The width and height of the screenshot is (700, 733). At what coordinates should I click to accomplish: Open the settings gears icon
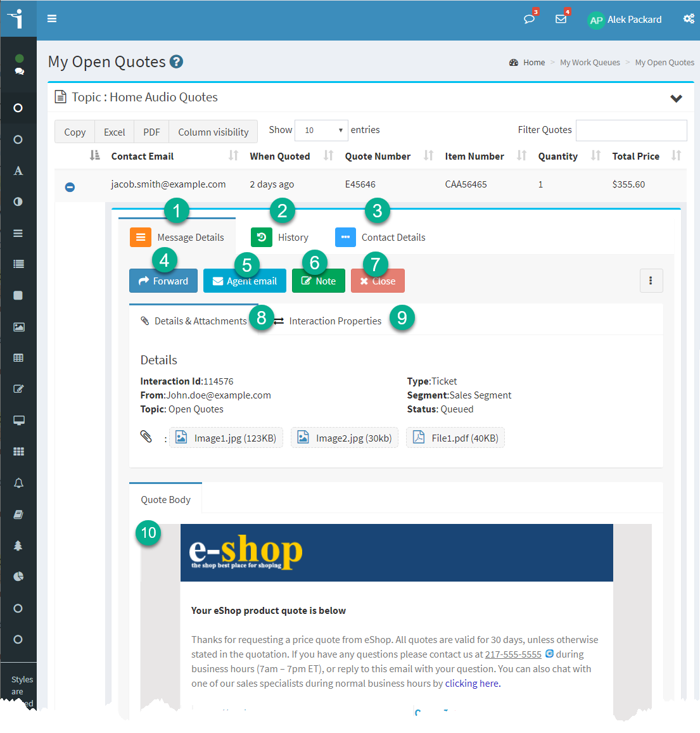click(689, 19)
